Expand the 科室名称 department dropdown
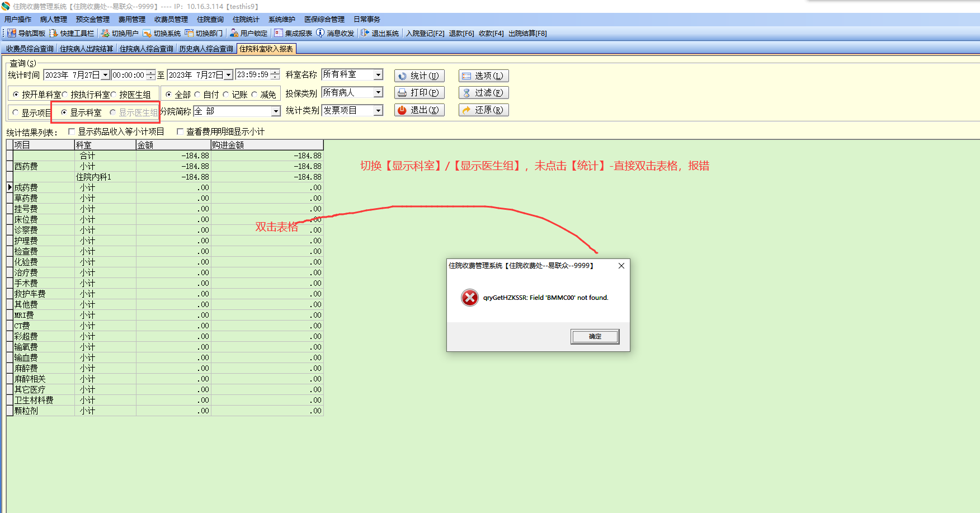The image size is (980, 513). pos(379,74)
